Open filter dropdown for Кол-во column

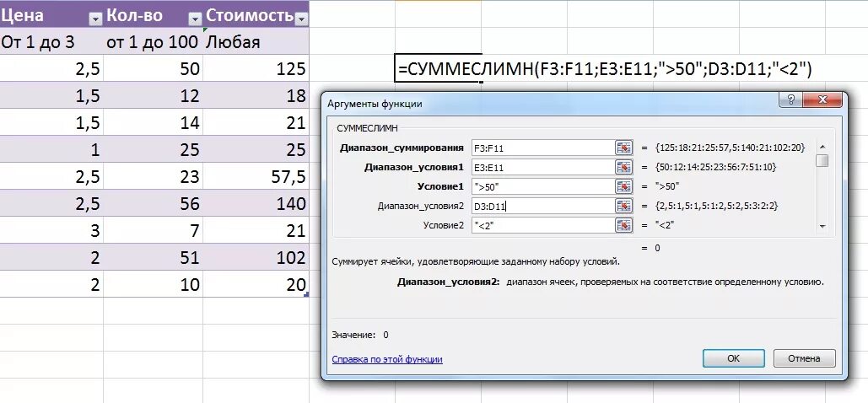[195, 19]
